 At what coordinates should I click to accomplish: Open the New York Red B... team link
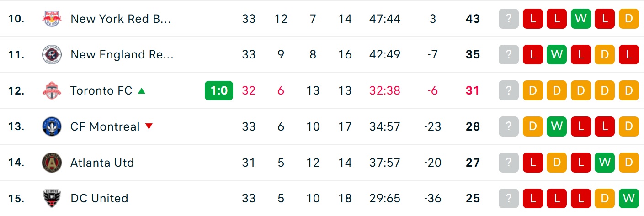pos(121,19)
